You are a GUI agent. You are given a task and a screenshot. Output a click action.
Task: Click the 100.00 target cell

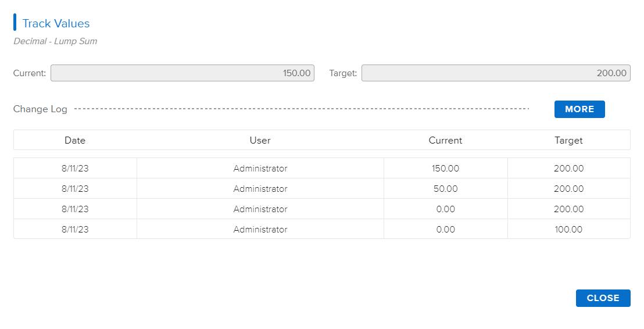coord(568,230)
